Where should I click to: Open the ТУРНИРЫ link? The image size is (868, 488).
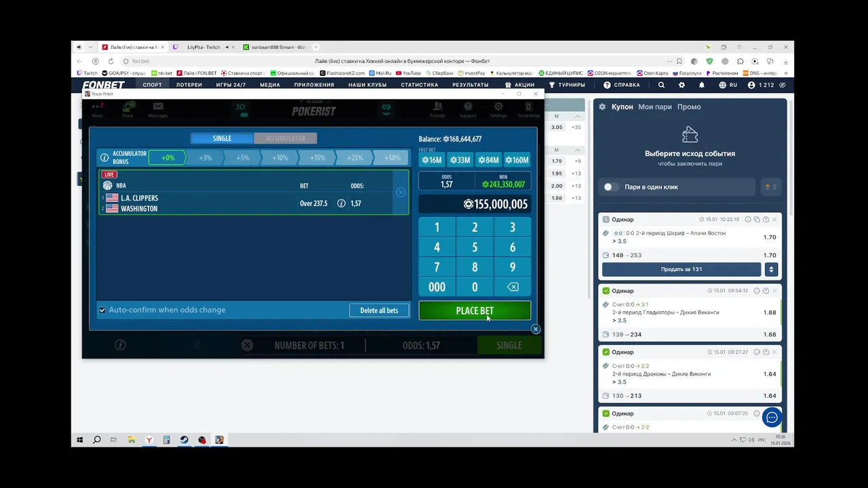(x=566, y=85)
